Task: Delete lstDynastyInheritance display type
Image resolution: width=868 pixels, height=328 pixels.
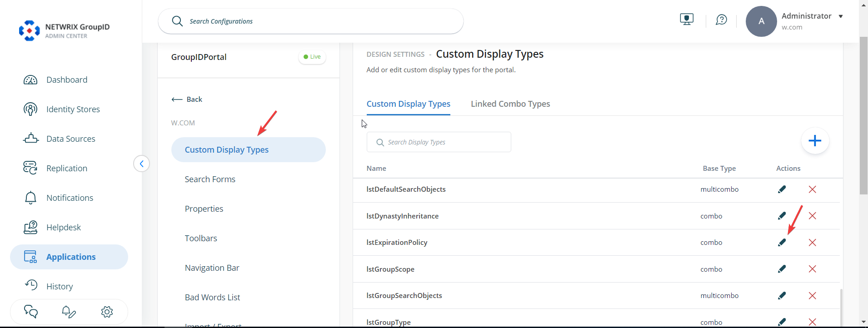Action: [x=813, y=216]
